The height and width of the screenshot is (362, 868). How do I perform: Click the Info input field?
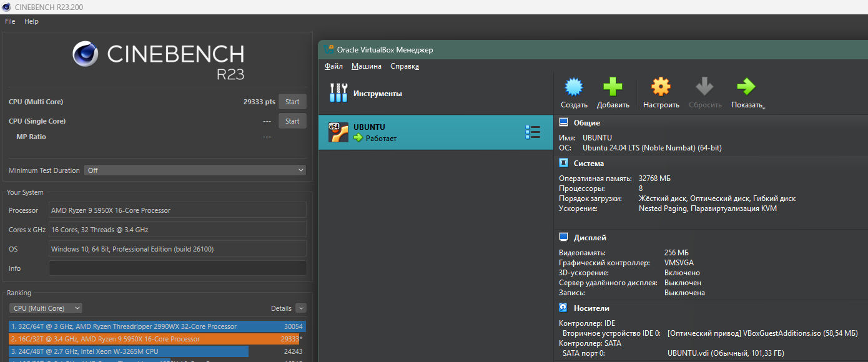click(x=177, y=268)
